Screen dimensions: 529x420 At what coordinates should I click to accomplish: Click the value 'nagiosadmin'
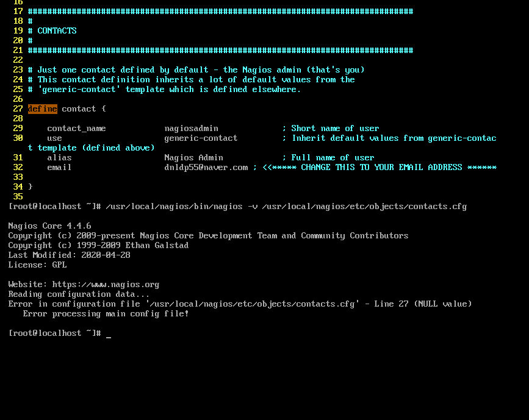(192, 129)
